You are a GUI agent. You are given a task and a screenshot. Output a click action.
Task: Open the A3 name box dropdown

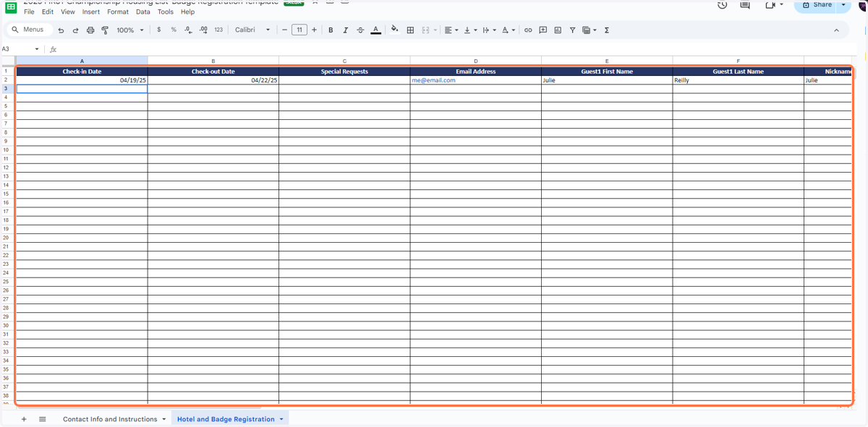[x=38, y=49]
